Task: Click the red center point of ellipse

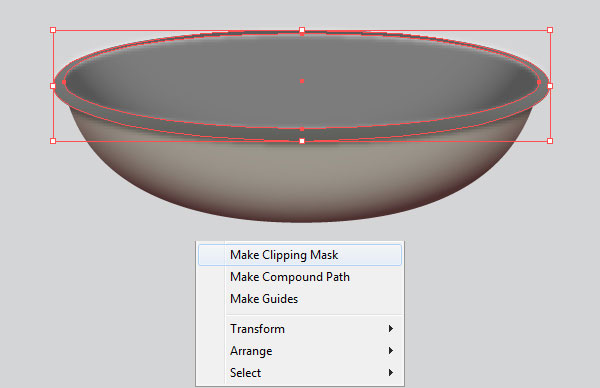Action: pos(302,81)
